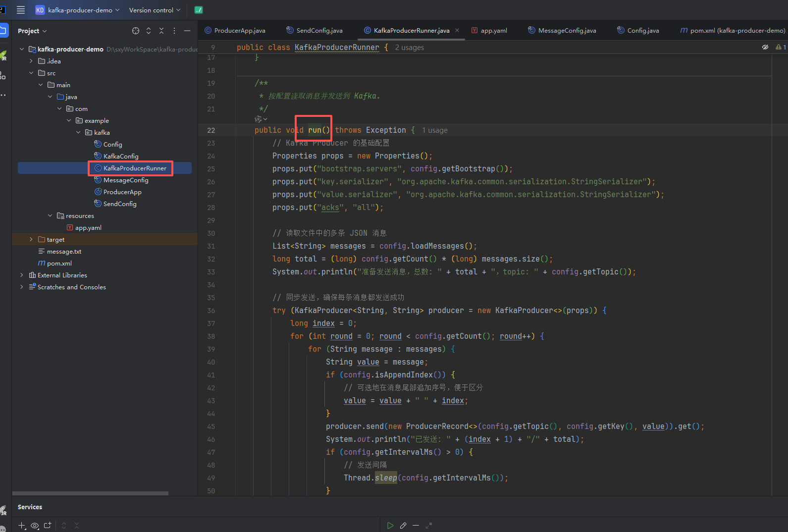Click Collapse All arrows in Services toolbar
Screen dimensions: 788x532
[77, 526]
